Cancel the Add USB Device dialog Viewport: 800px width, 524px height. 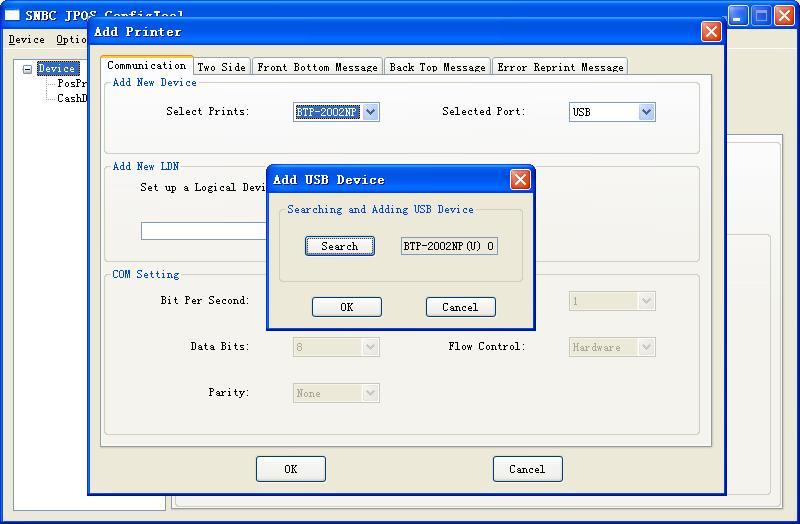point(460,307)
